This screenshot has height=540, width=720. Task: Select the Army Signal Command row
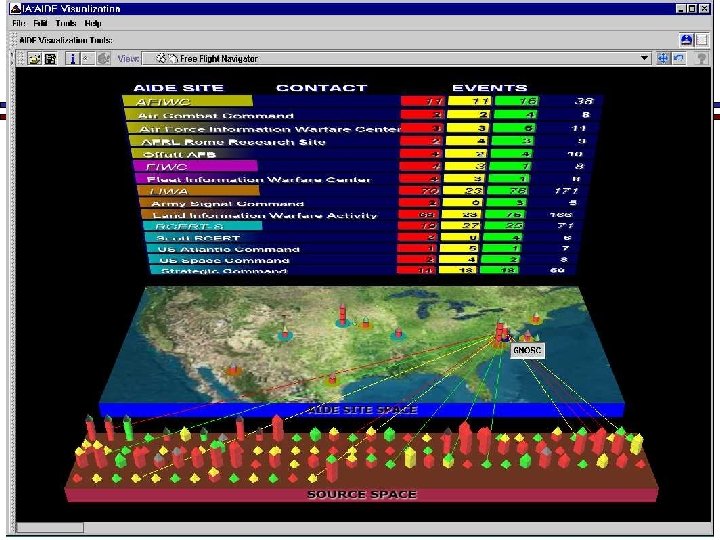[x=364, y=203]
